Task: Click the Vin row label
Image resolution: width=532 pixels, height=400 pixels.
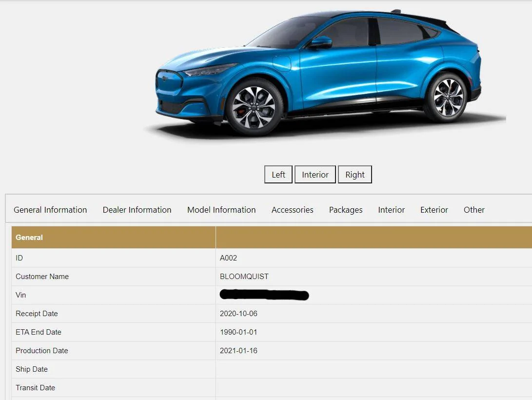Action: [x=20, y=295]
